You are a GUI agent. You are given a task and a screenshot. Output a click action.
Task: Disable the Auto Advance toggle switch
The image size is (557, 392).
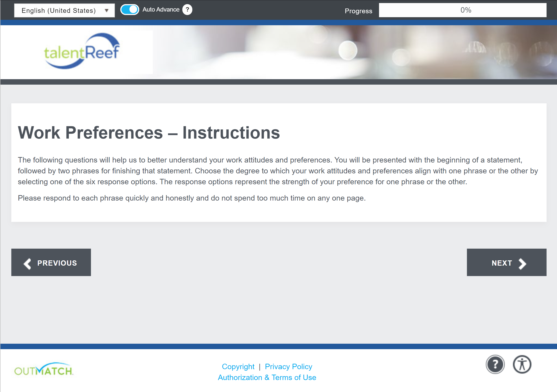click(x=129, y=10)
